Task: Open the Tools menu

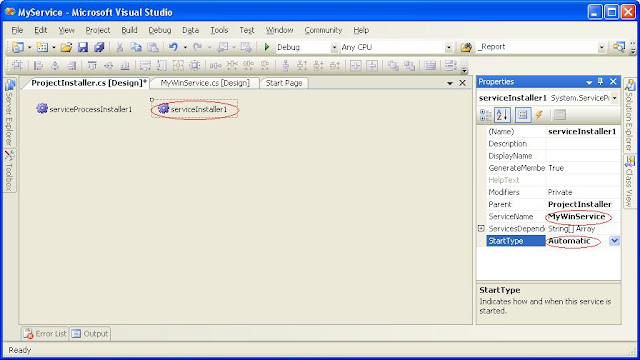Action: pyautogui.click(x=219, y=30)
